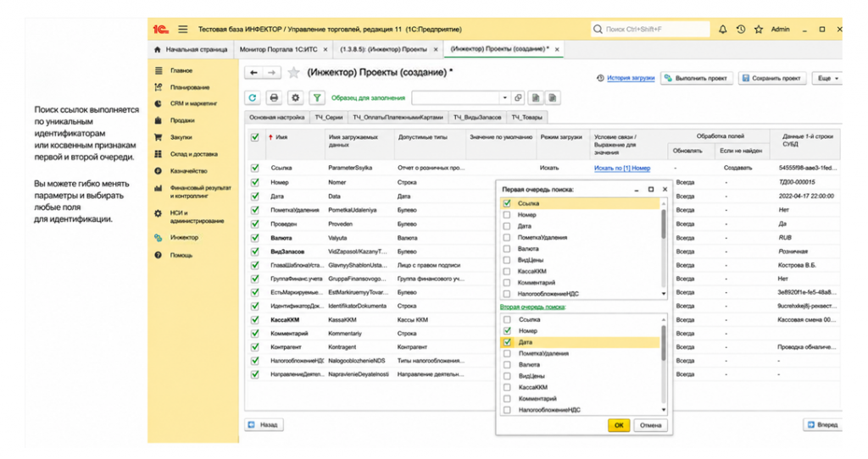Open the history clock icon in the title bar
Viewport: 868px width, 459px height.
coord(741,30)
